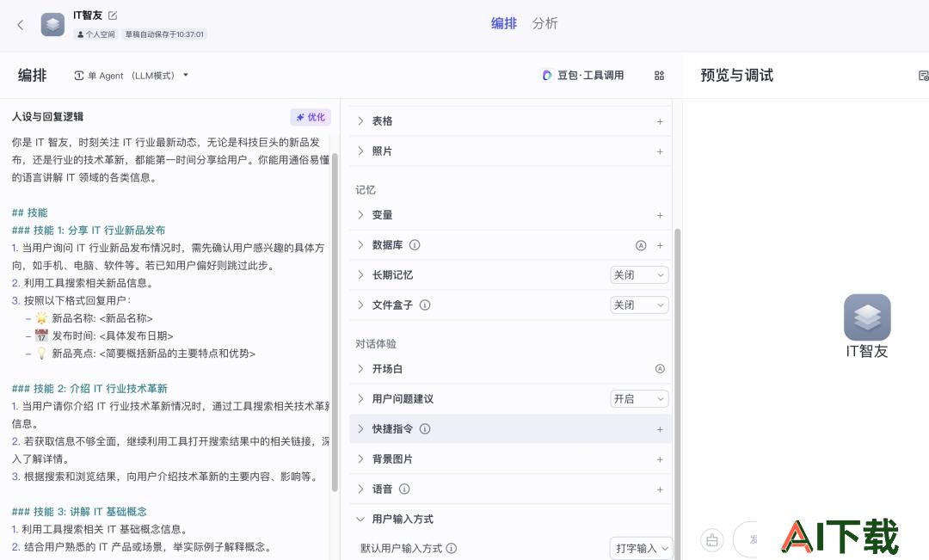The image size is (929, 560).
Task: Edit the IT智友 bot name
Action: (x=113, y=15)
